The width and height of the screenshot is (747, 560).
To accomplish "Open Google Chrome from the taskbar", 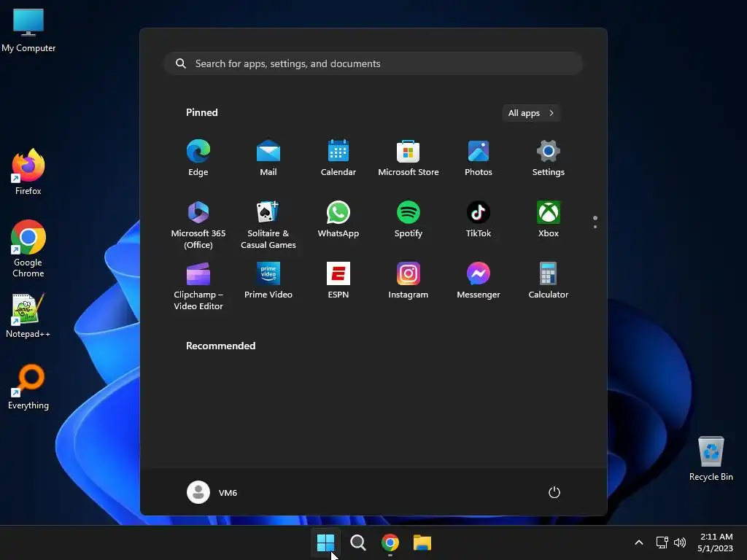I will point(390,542).
